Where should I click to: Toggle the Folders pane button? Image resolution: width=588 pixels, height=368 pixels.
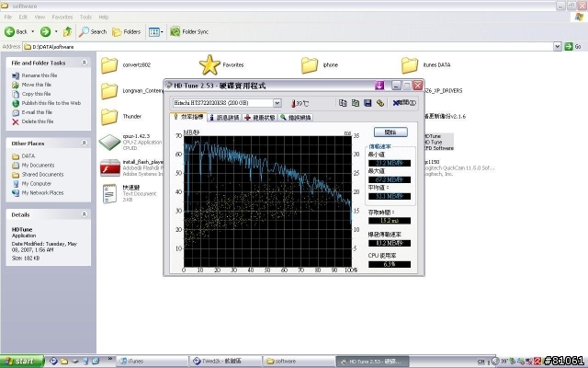point(127,32)
